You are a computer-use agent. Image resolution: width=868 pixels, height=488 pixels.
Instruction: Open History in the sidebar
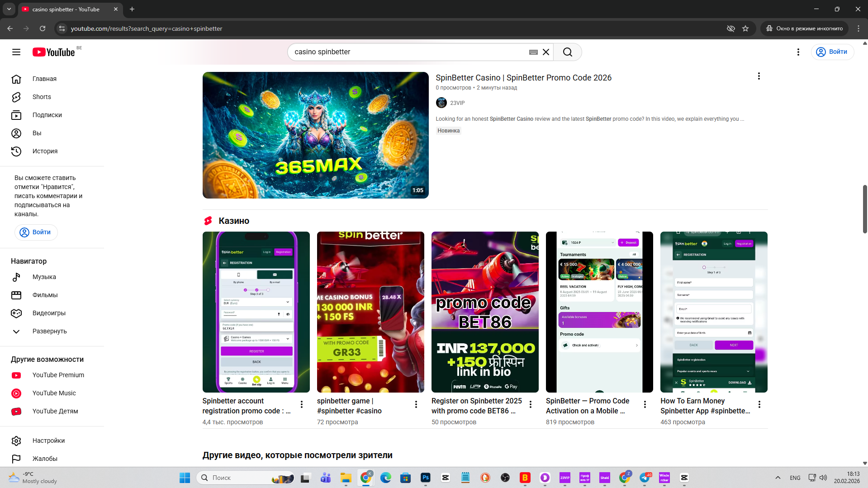tap(45, 151)
